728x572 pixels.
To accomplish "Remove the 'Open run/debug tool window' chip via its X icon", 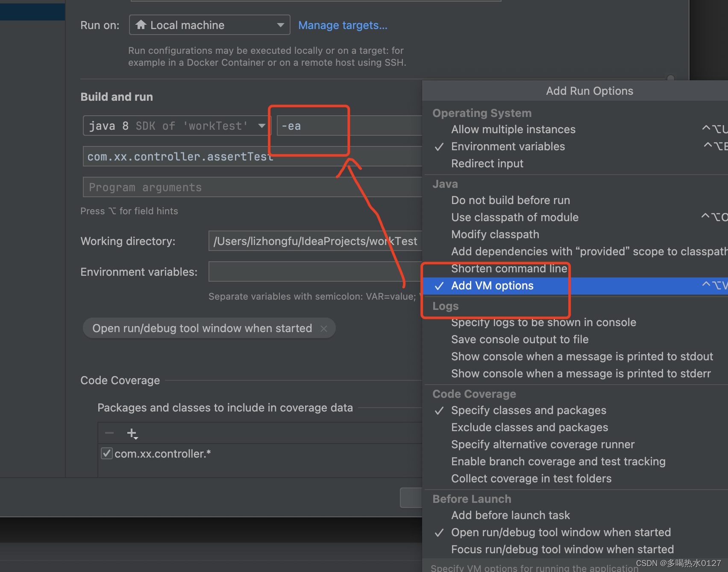I will click(324, 328).
